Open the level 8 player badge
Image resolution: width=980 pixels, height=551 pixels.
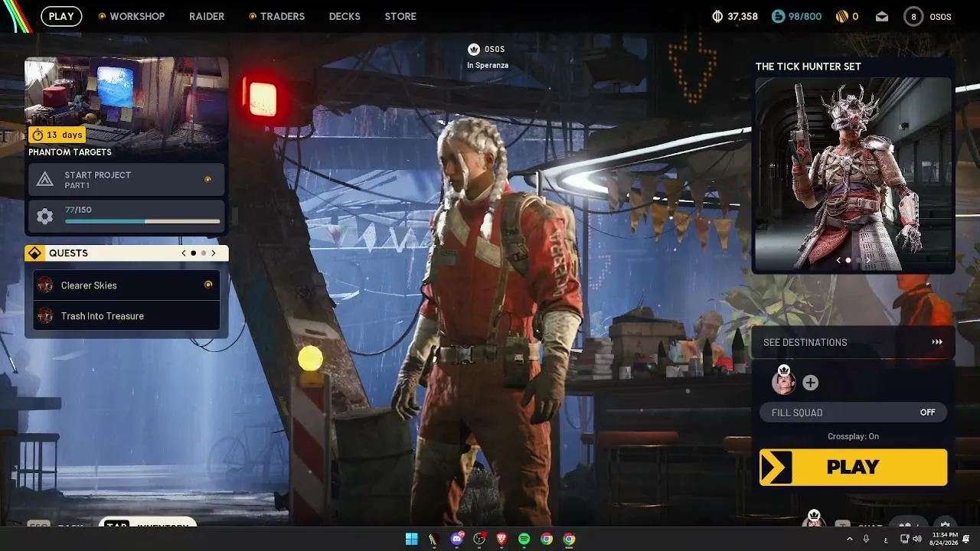[x=913, y=16]
